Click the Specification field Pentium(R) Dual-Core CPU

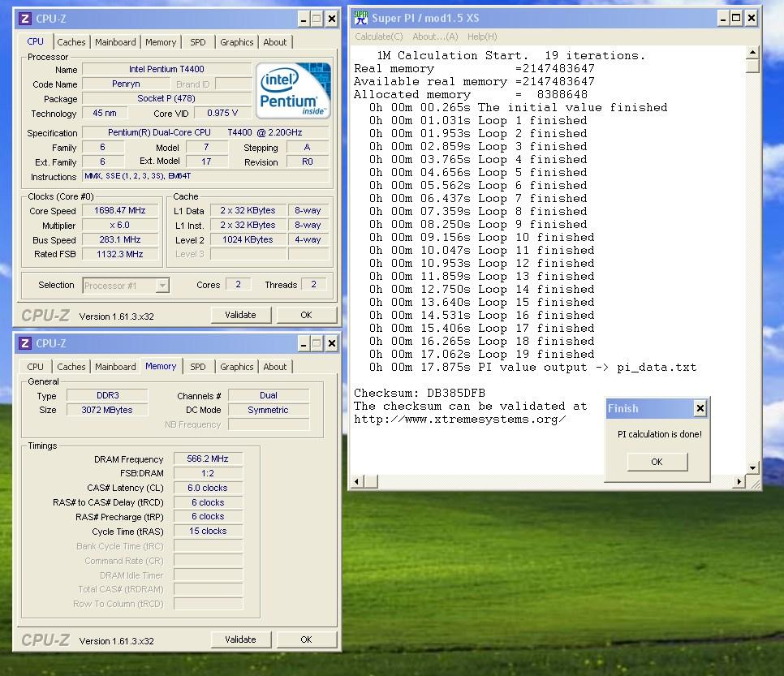205,132
